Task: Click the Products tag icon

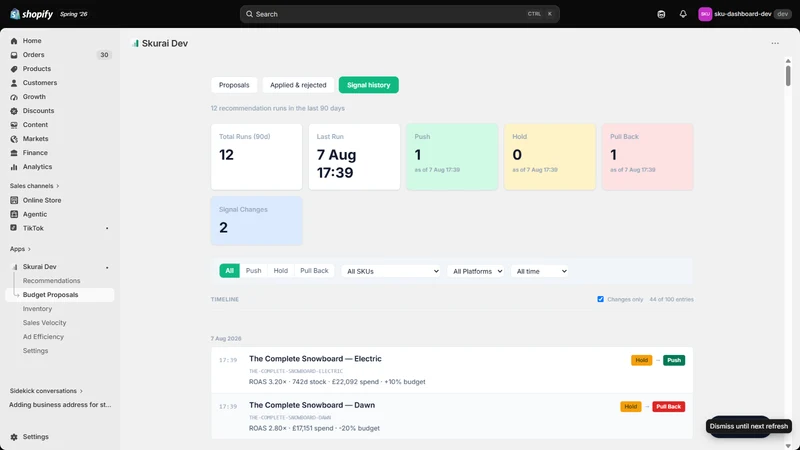Action: coord(14,69)
